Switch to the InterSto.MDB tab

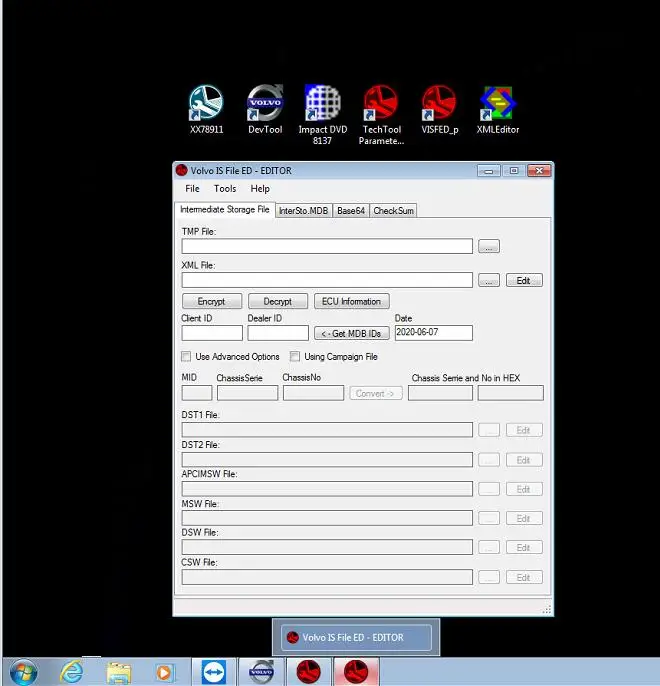pos(304,210)
